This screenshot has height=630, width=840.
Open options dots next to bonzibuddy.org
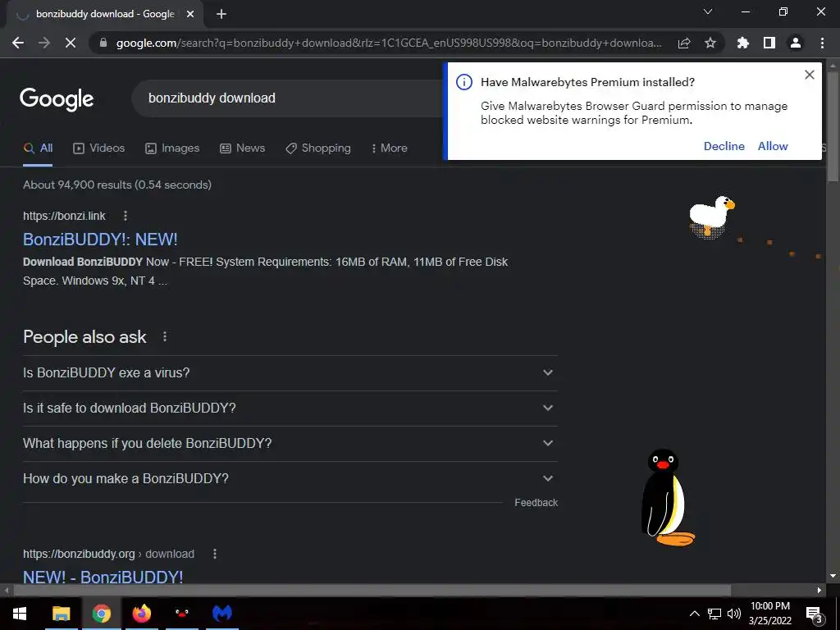(215, 554)
